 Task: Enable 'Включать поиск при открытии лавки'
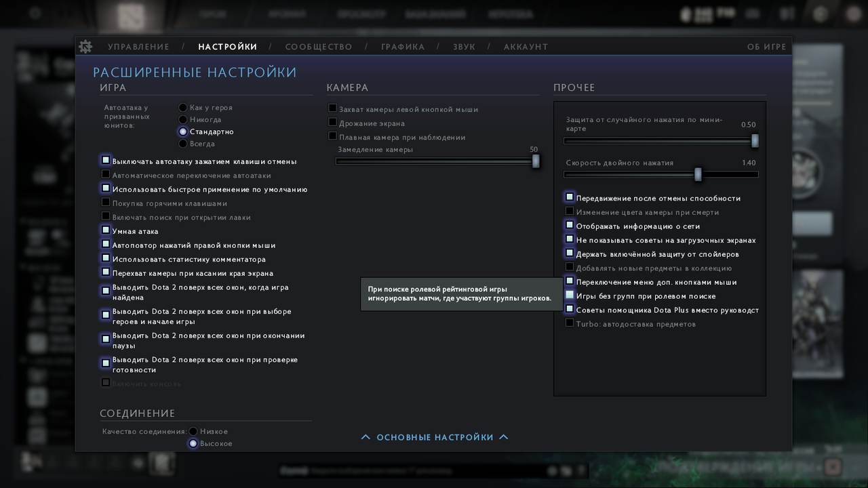click(106, 217)
